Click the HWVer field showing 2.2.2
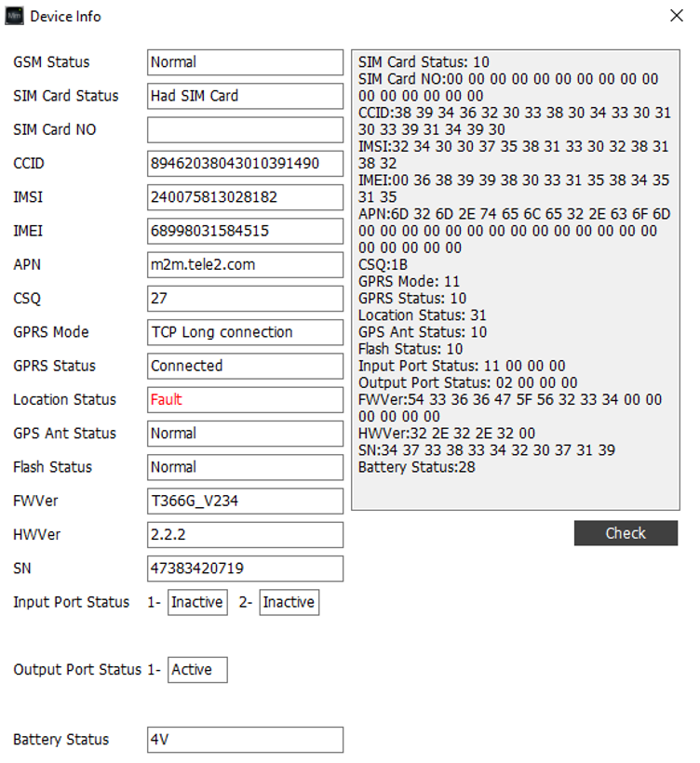The height and width of the screenshot is (763, 700). (x=246, y=535)
